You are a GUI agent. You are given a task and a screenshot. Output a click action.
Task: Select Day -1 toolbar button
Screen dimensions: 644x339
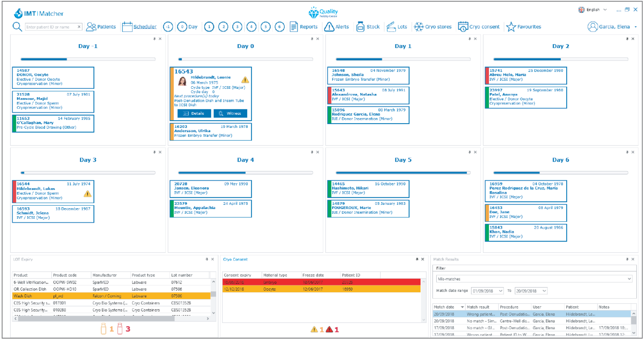coord(168,27)
